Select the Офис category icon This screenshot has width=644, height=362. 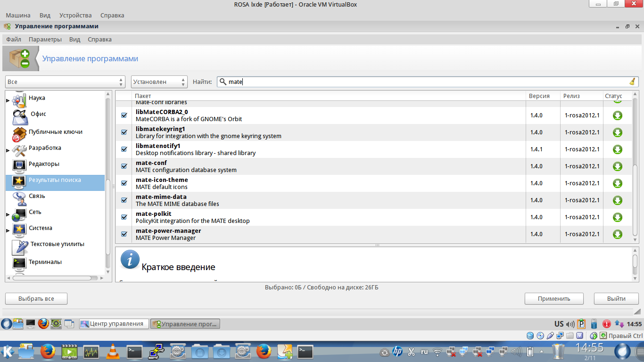click(x=19, y=116)
